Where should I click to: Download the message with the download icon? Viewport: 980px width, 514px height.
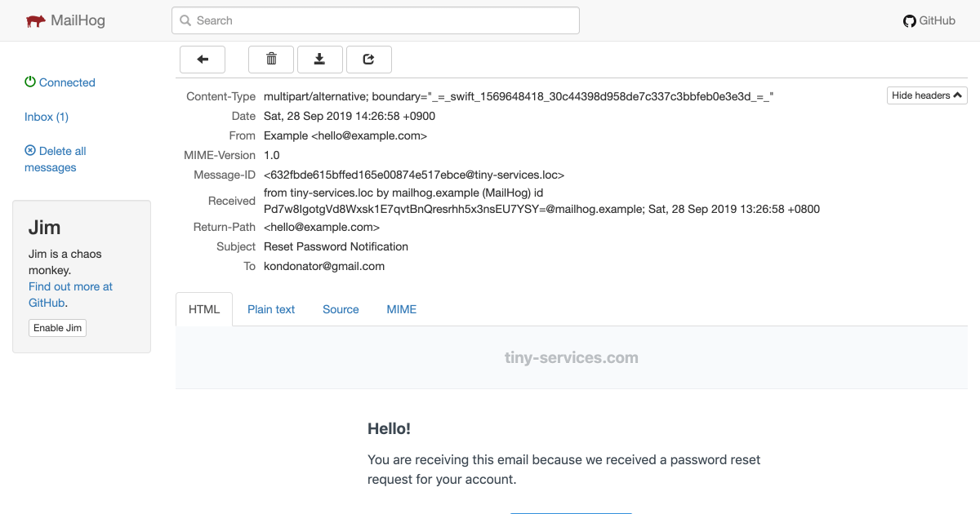point(319,59)
